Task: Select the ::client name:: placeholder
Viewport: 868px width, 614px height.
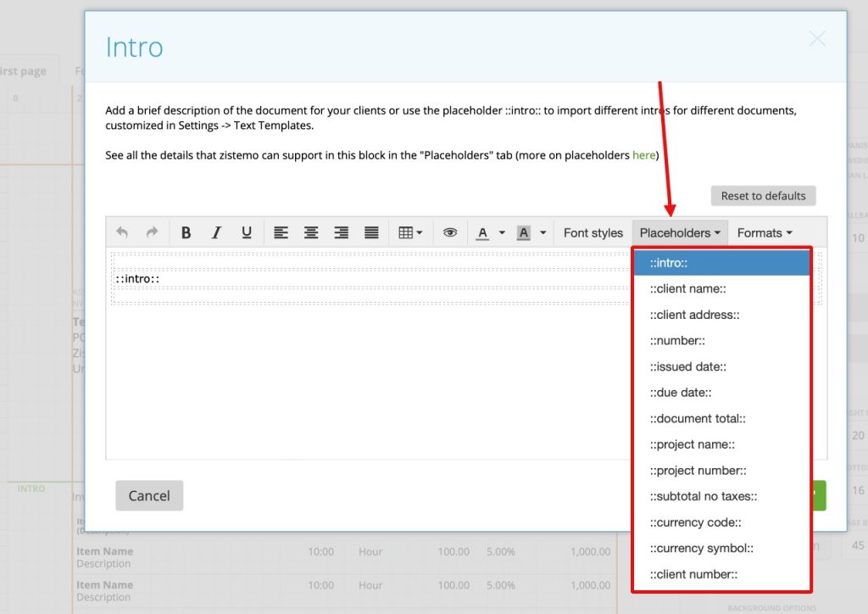Action: (689, 288)
